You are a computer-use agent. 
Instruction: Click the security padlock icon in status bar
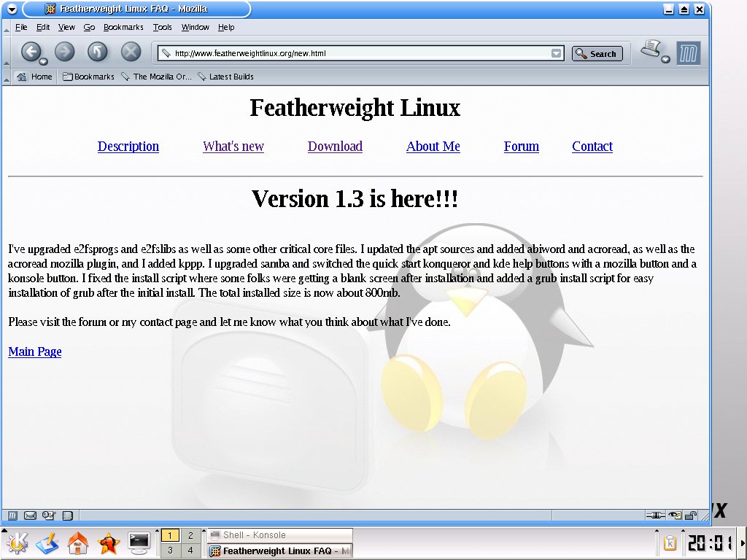pos(690,516)
